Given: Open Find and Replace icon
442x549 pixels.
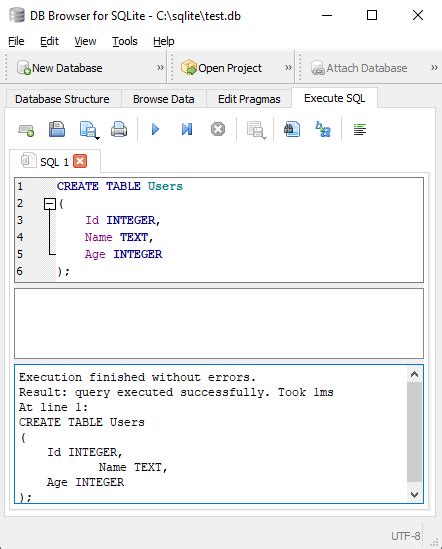Looking at the screenshot, I should (x=323, y=129).
